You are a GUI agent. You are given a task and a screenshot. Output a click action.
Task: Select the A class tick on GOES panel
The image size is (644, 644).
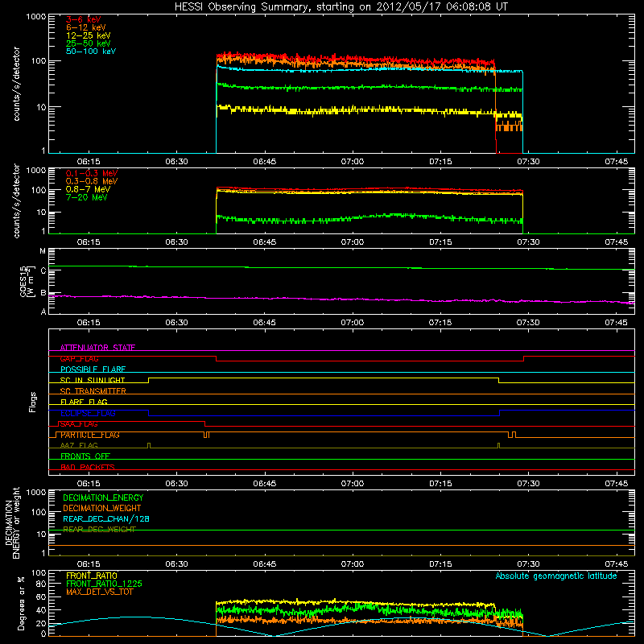[43, 312]
